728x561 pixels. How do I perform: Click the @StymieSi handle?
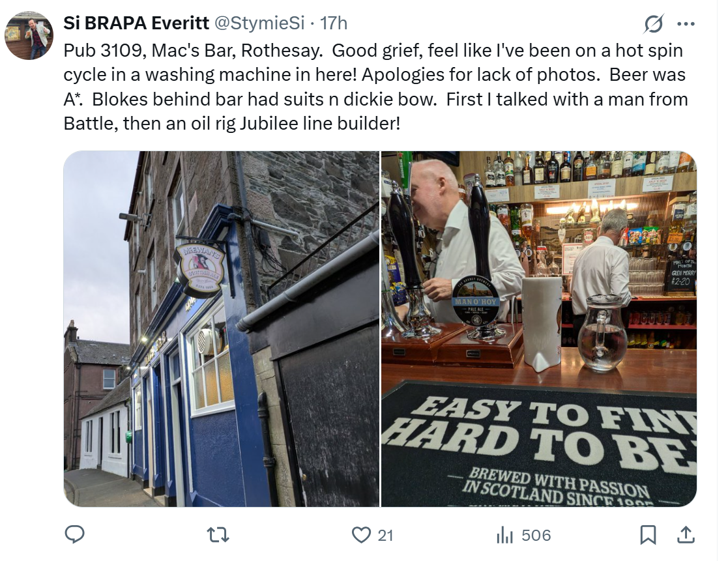(259, 23)
